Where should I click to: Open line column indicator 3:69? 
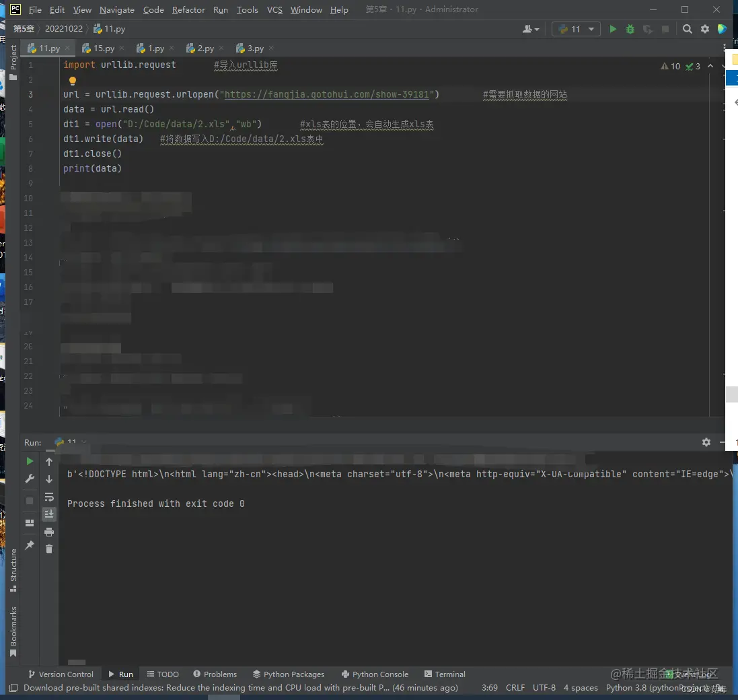490,688
